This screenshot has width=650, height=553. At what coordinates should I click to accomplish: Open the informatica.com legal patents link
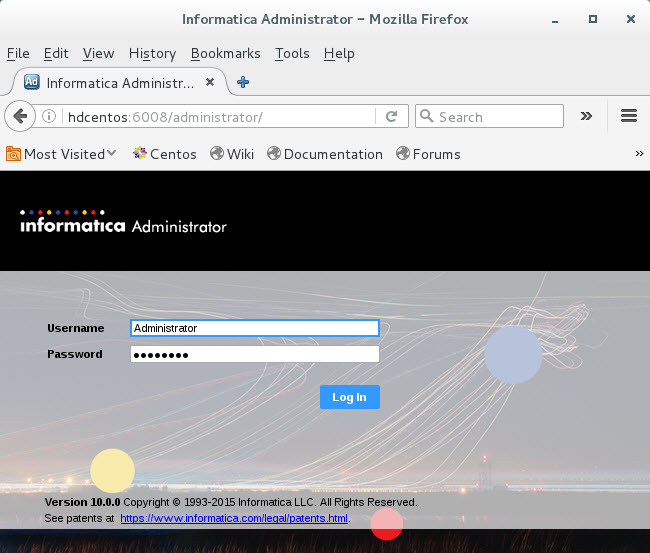click(234, 518)
